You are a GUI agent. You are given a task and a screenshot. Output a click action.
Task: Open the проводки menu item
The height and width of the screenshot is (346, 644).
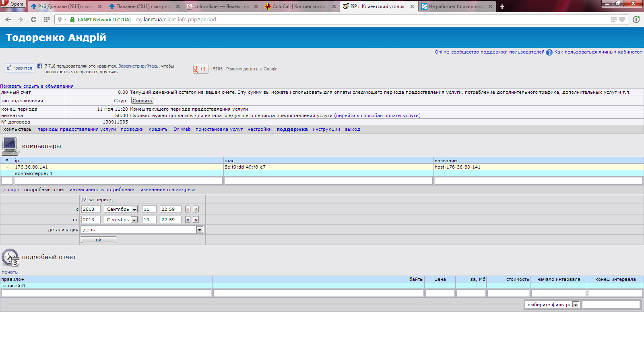[x=132, y=129]
